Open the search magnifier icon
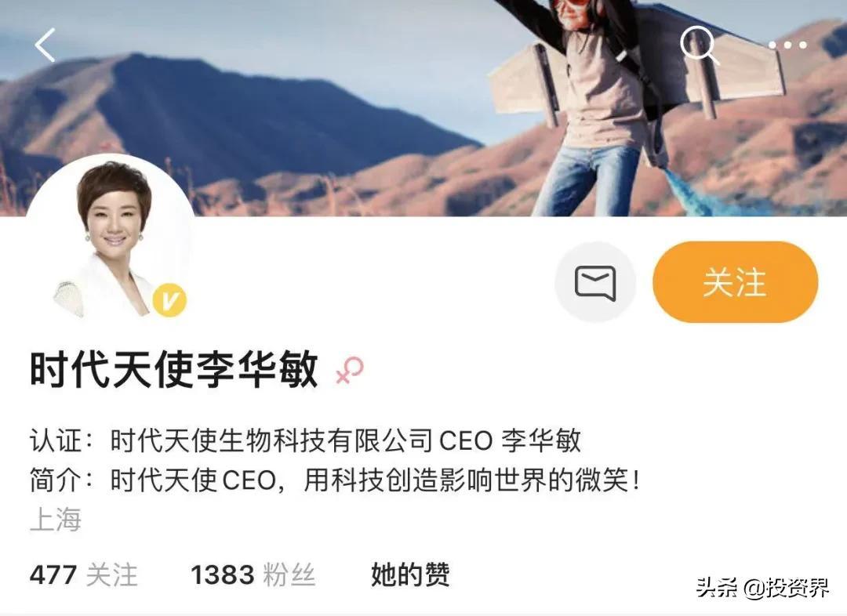Screen dimensions: 847x616 tap(699, 45)
